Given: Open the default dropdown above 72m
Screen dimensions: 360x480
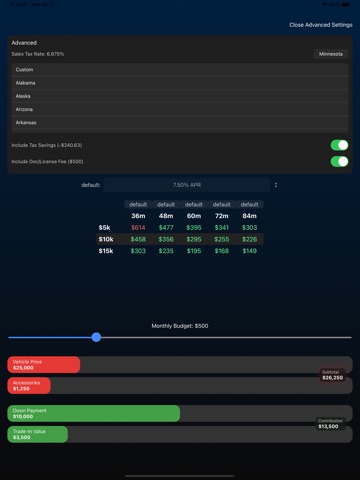Looking at the screenshot, I should [x=222, y=204].
